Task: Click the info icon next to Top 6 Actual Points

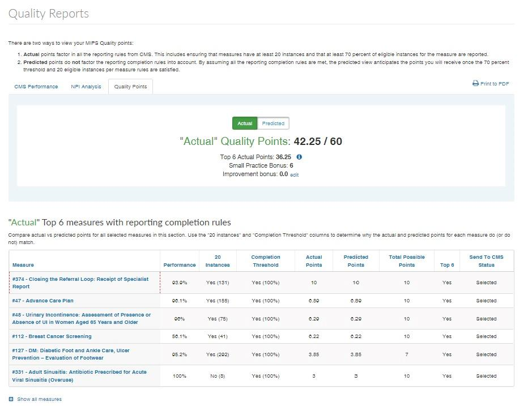Action: click(299, 157)
